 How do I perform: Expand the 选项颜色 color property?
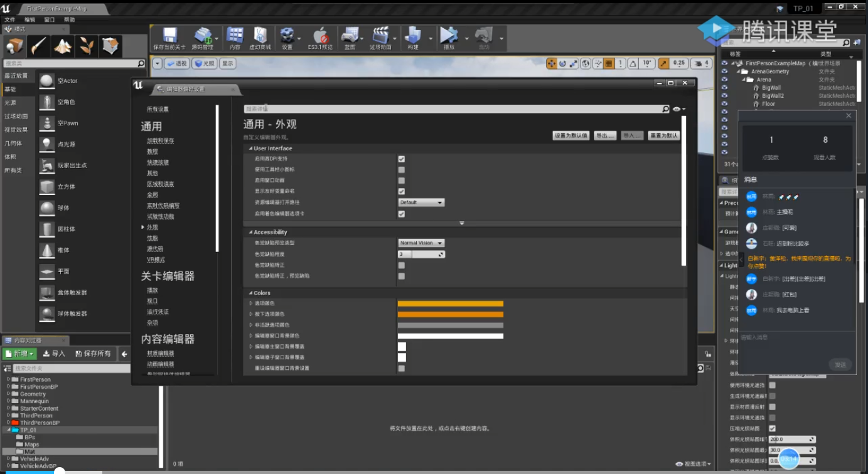pos(251,303)
